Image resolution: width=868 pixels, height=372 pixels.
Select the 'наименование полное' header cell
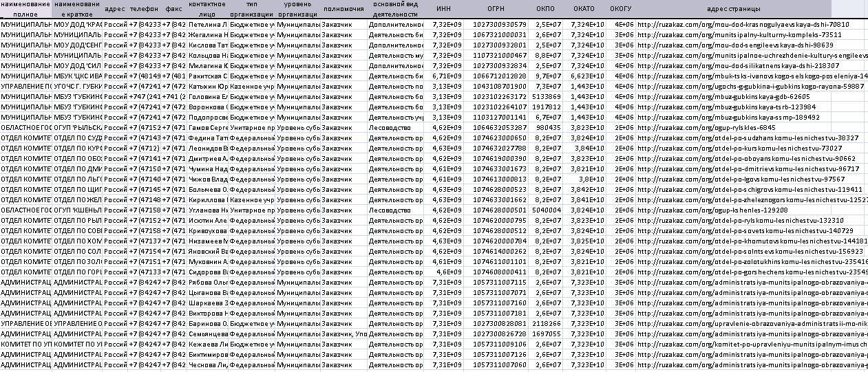click(26, 9)
